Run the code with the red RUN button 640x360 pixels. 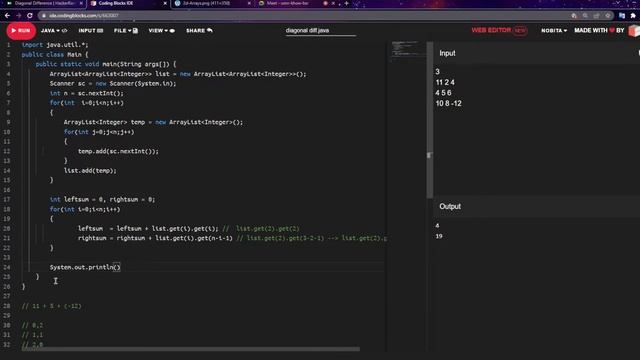[21, 31]
